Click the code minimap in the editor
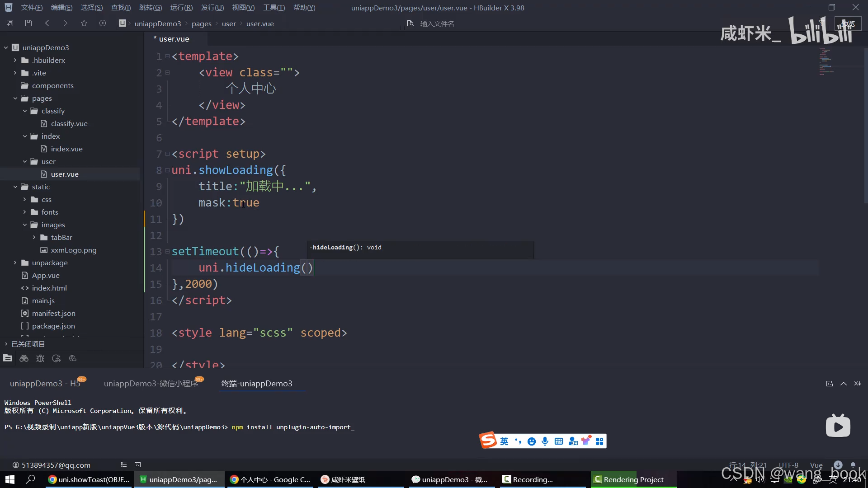Screen dimensions: 868x488 click(x=827, y=61)
